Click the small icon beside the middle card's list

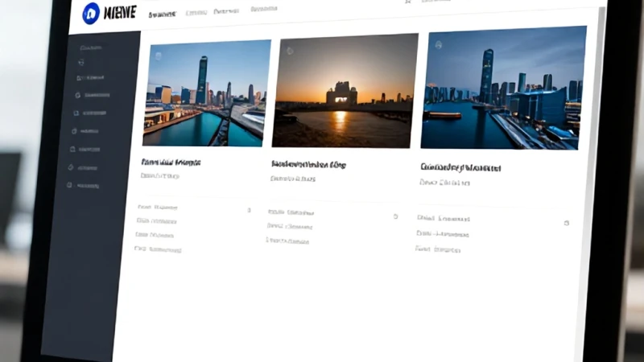point(395,216)
